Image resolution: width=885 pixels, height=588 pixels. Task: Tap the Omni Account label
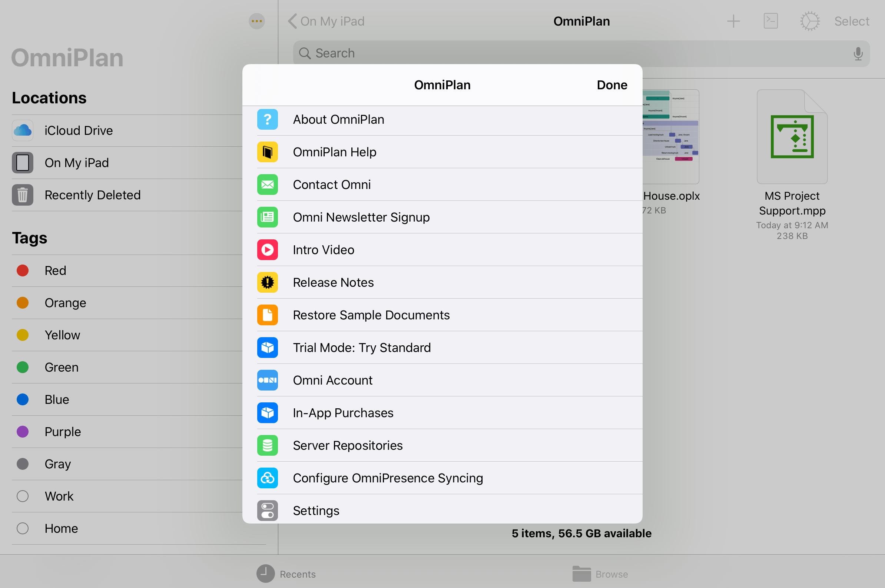(333, 380)
